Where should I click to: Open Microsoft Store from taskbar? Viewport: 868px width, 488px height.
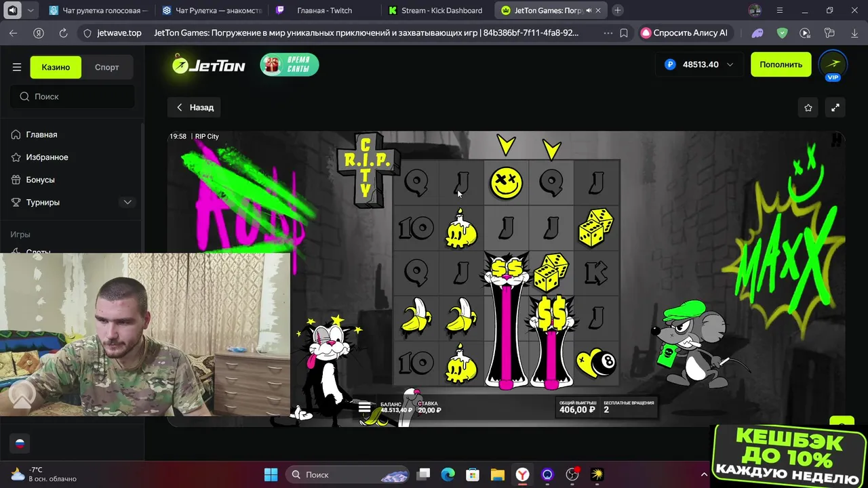(473, 474)
